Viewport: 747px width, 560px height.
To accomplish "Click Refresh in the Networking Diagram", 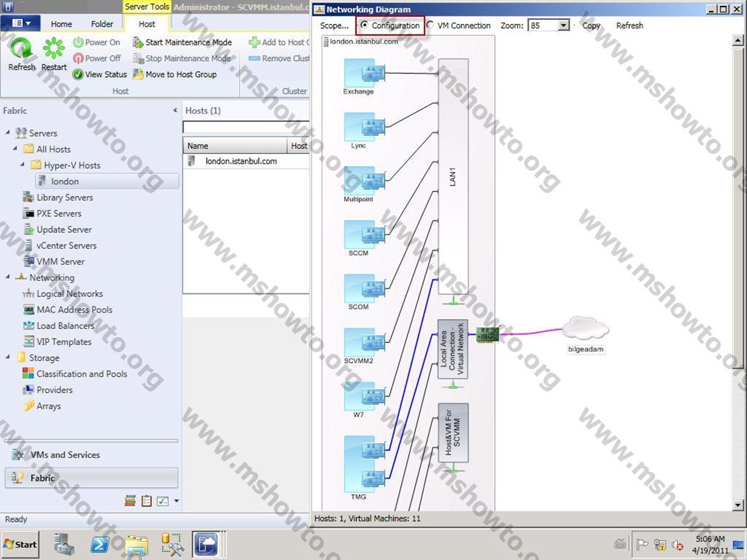I will tap(630, 26).
